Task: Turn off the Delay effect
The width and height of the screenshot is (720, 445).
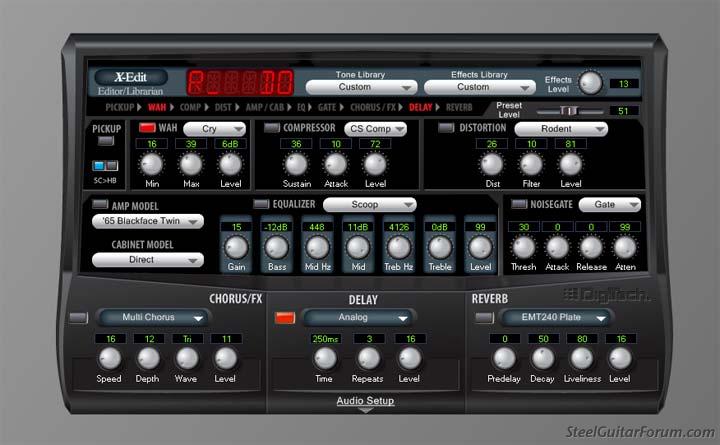Action: 285,317
